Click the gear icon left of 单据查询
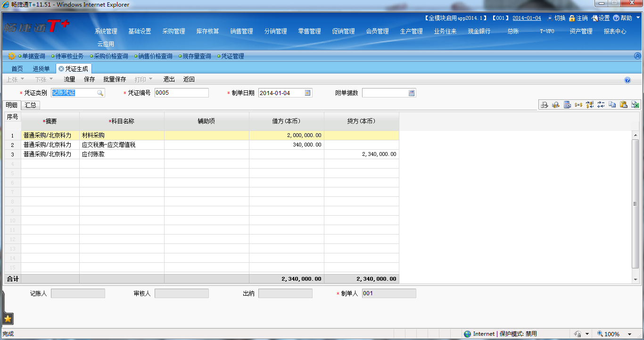Viewport: 644px width, 340px height. [12, 56]
